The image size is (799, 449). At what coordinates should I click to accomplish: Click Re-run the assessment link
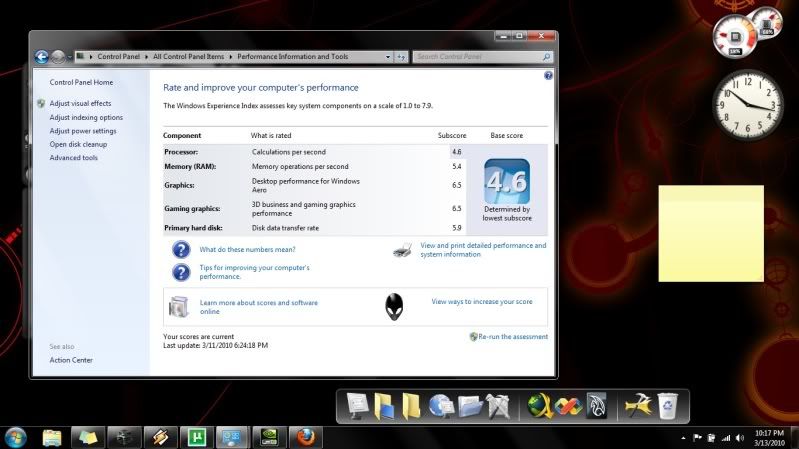(x=513, y=337)
